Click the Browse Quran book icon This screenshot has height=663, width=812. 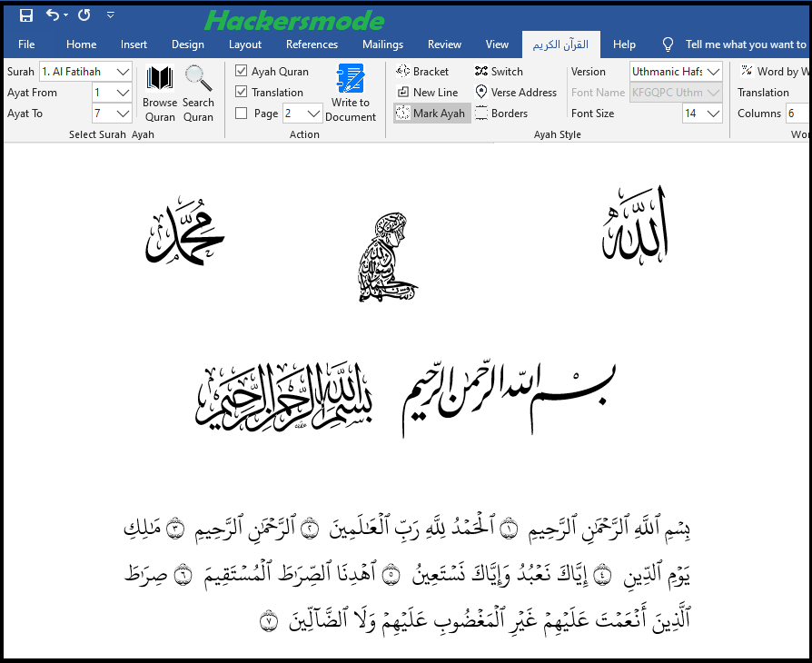coord(160,78)
